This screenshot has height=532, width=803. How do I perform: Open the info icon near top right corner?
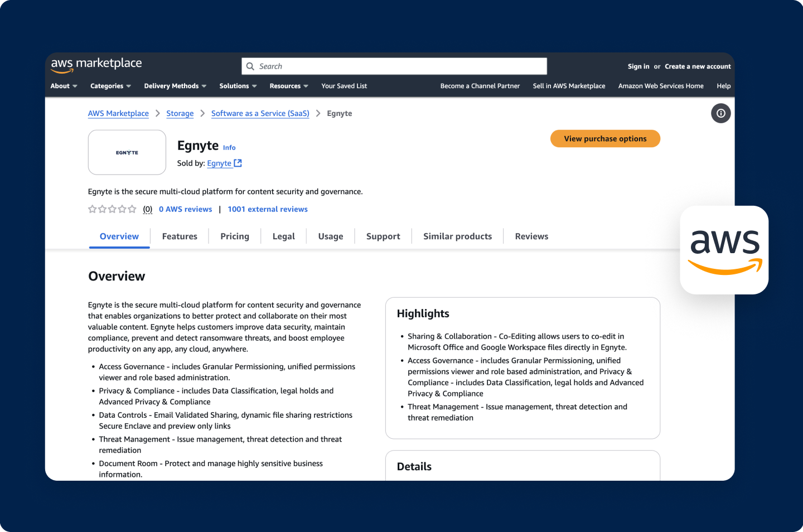(720, 113)
